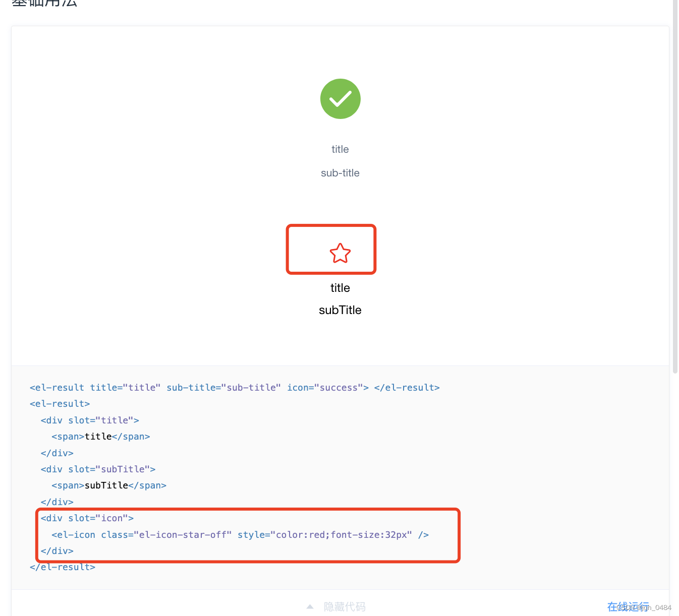Open the 在线运行 link
Image resolution: width=679 pixels, height=616 pixels.
[x=628, y=606]
